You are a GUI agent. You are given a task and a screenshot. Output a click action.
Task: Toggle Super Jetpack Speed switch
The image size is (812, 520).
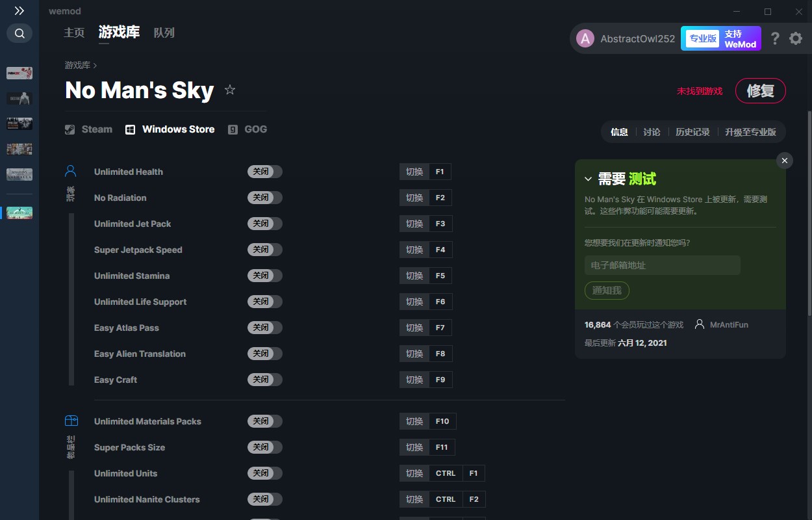click(265, 250)
